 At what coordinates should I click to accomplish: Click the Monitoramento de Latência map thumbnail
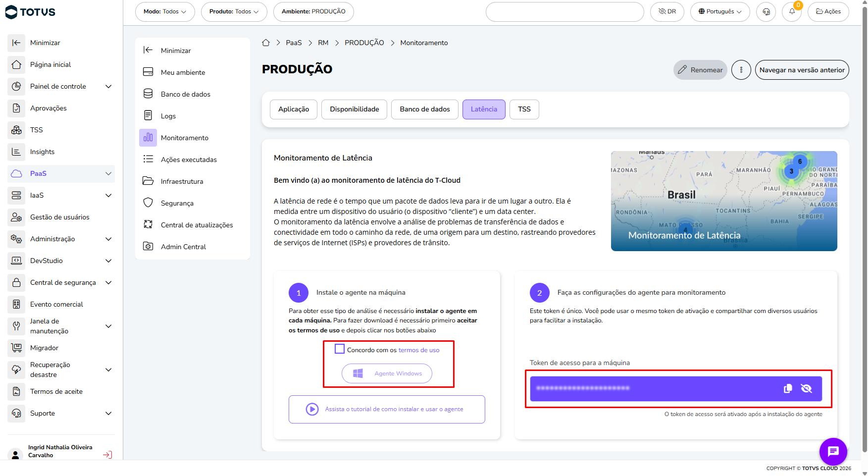724,201
